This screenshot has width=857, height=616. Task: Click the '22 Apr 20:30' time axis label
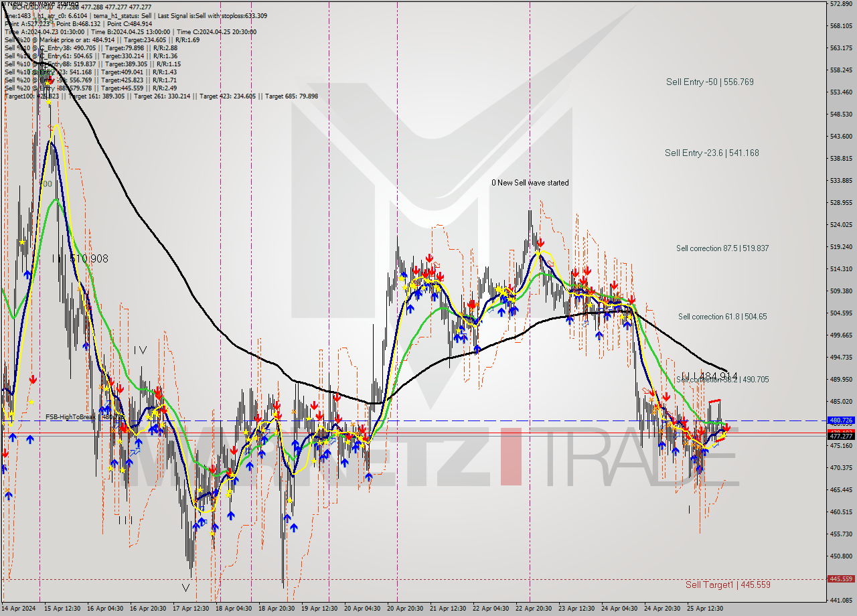click(534, 609)
